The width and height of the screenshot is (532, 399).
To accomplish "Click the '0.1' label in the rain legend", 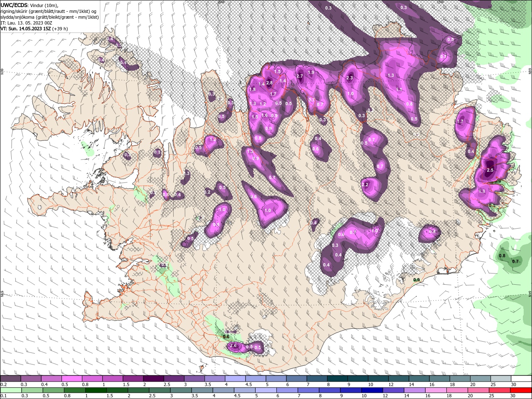I will (3, 396).
